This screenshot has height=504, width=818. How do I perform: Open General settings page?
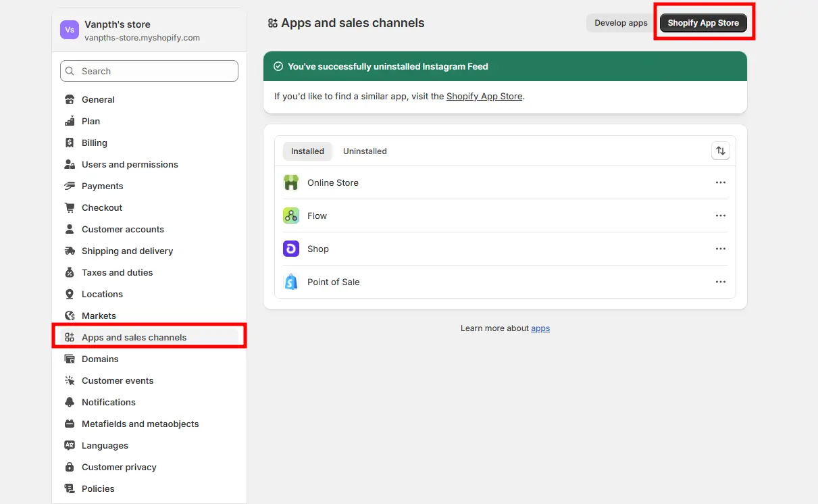click(x=149, y=99)
